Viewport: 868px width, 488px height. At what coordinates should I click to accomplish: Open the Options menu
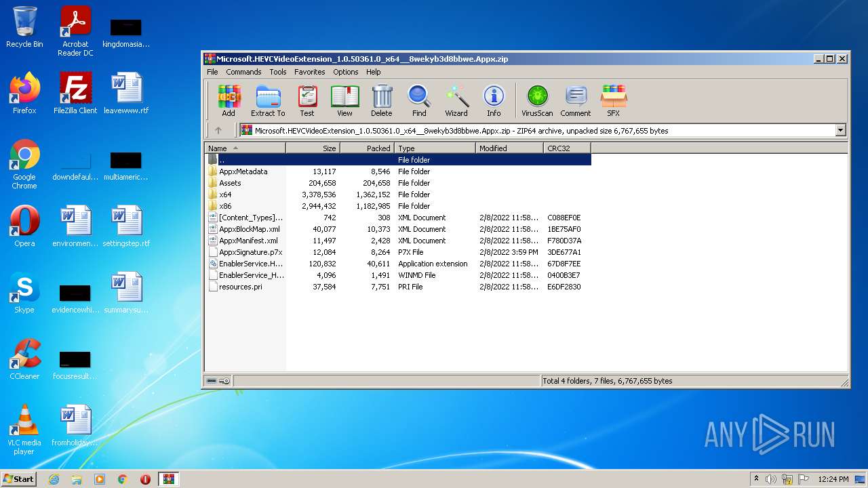[346, 72]
